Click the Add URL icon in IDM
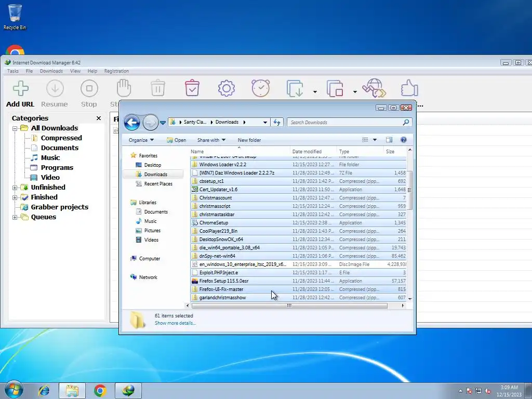The image size is (532, 399). tap(20, 88)
